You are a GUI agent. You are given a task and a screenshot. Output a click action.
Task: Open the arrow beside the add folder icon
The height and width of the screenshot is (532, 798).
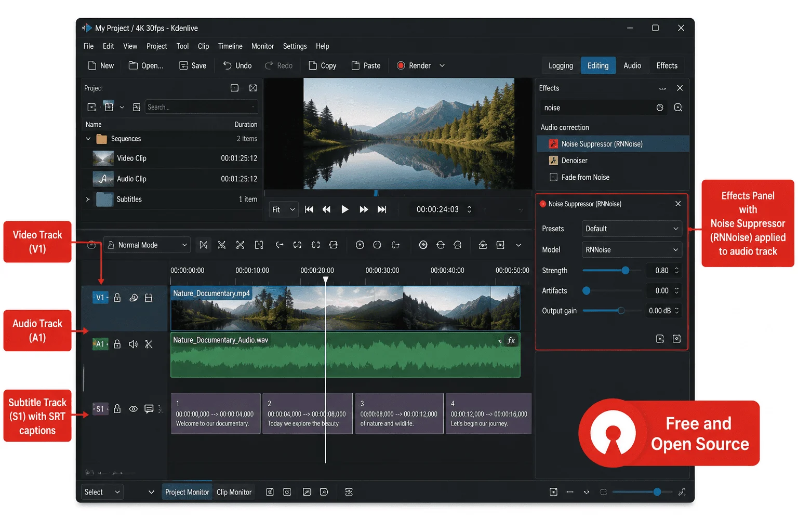[x=122, y=107]
